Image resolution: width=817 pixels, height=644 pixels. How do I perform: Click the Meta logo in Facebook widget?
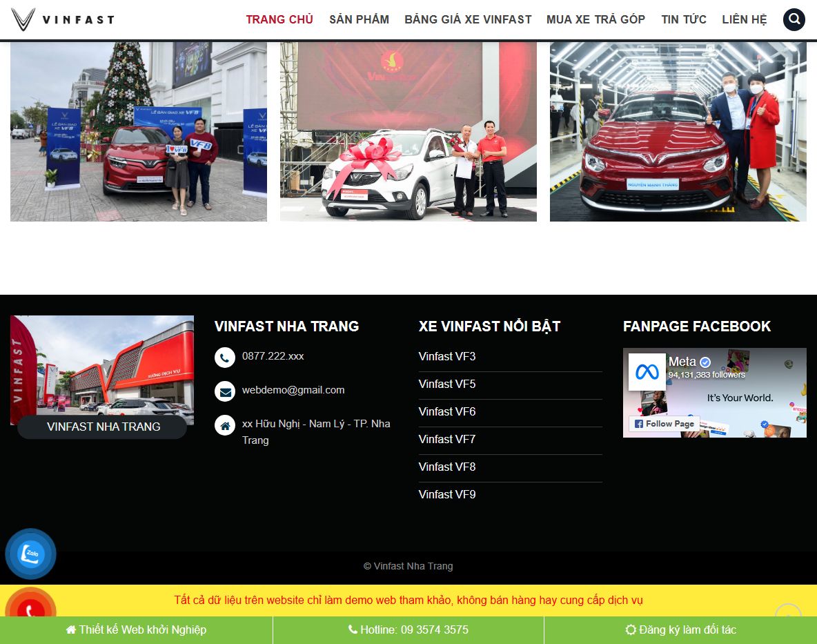(x=647, y=372)
